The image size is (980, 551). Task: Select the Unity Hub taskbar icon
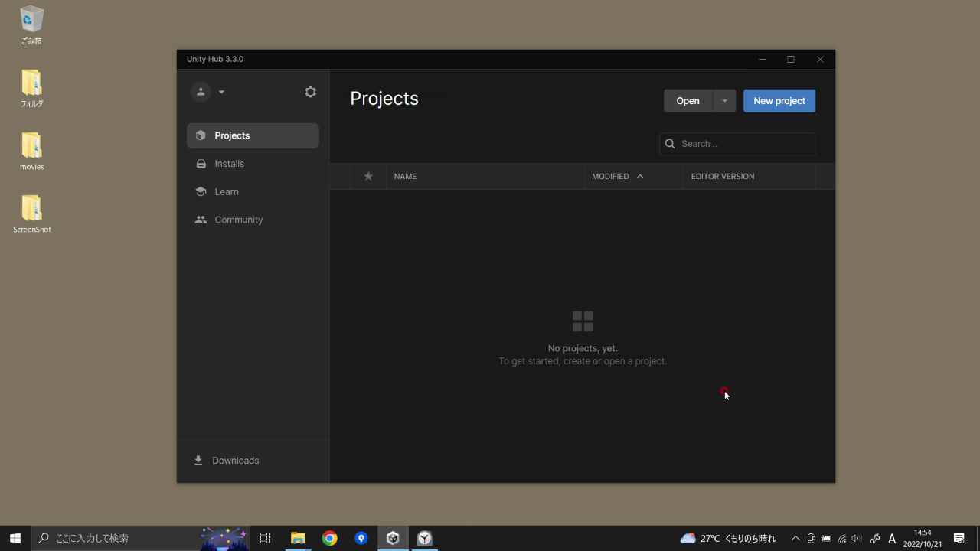click(393, 538)
